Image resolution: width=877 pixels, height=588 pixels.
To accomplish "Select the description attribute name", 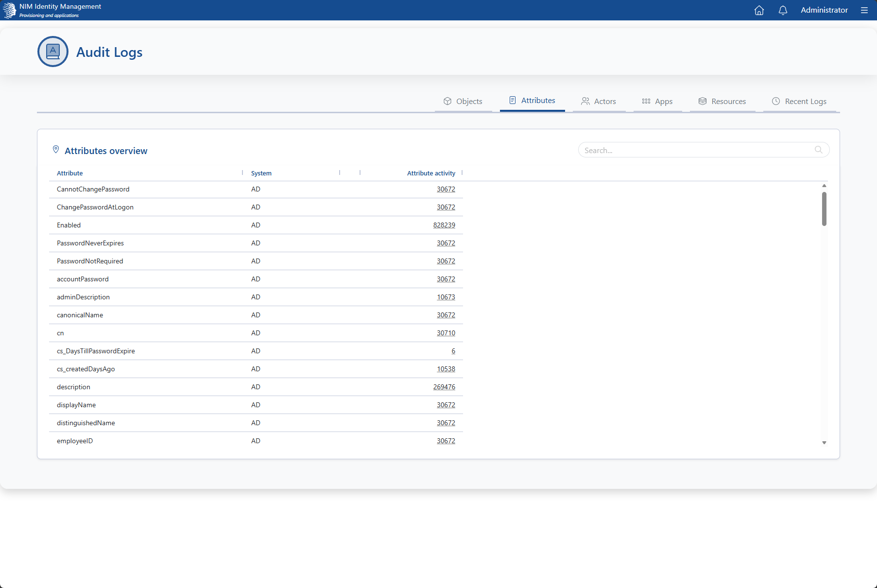I will point(73,387).
